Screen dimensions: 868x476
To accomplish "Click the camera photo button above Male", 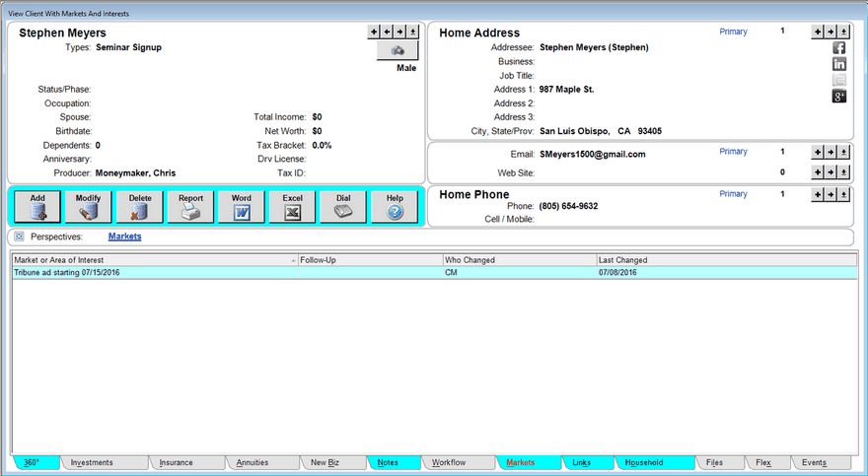I will (x=398, y=51).
